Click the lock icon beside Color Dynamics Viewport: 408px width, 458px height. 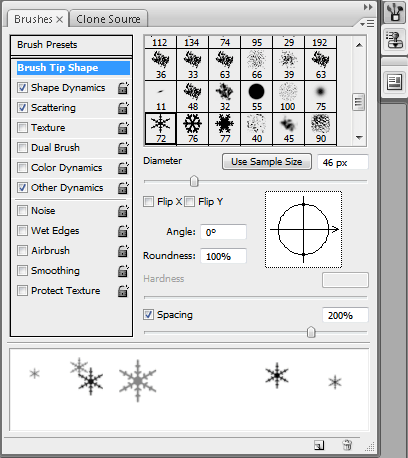coord(123,168)
